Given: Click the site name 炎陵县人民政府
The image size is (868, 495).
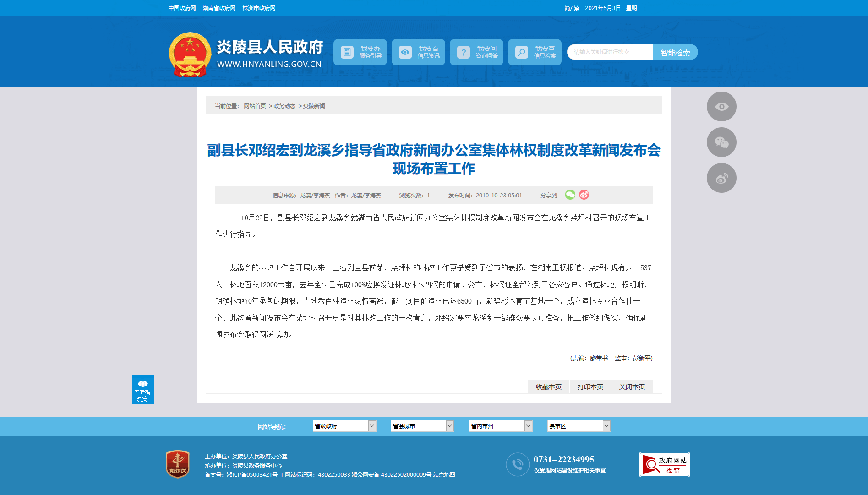Looking at the screenshot, I should 270,47.
